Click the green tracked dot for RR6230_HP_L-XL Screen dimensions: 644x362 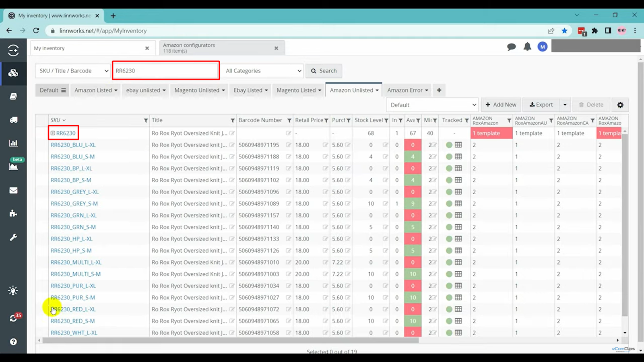tap(449, 239)
